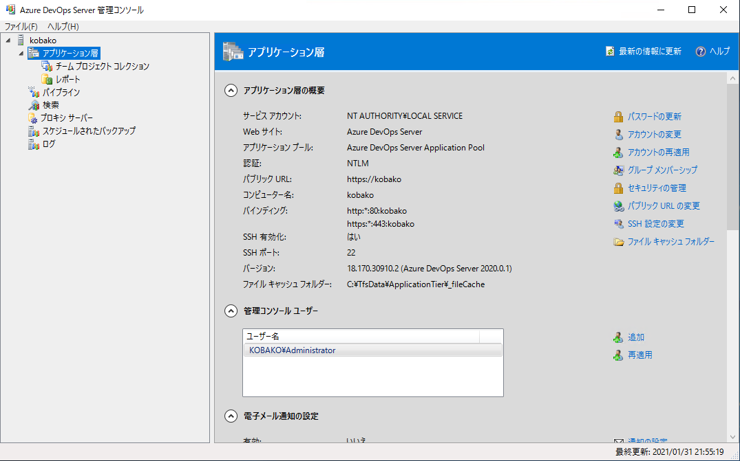Click the NT AUTHORITY¥LOCAL SERVICE value

404,116
